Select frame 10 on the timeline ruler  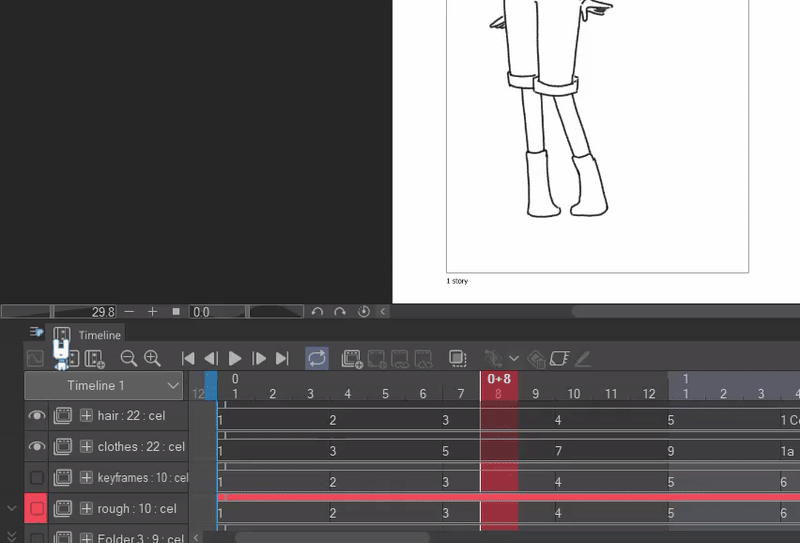(x=574, y=394)
